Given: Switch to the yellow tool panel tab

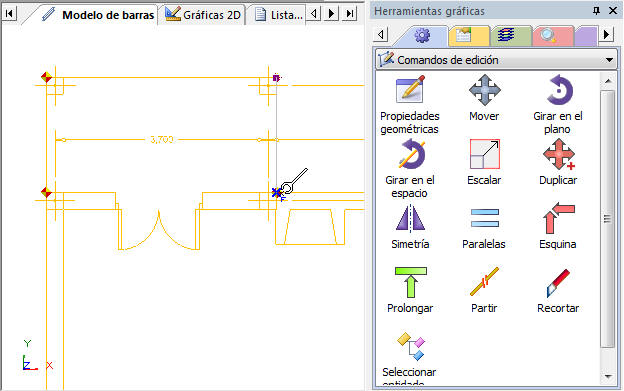Looking at the screenshot, I should pos(469,36).
